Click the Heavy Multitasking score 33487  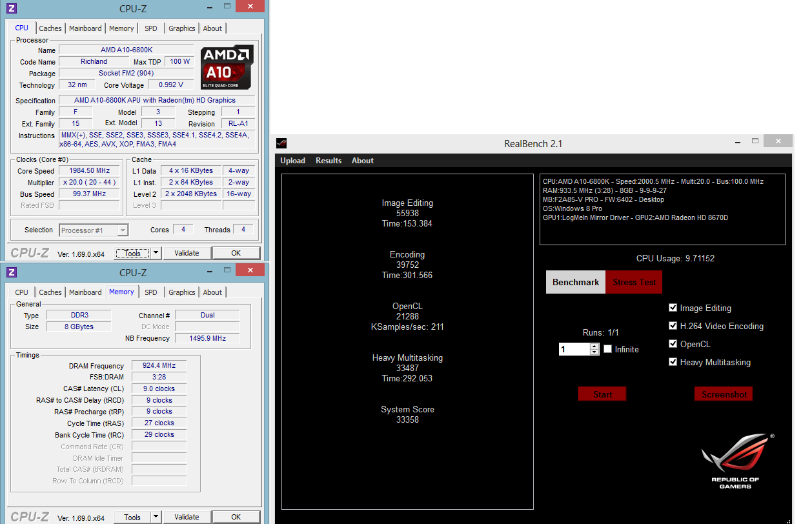point(407,368)
